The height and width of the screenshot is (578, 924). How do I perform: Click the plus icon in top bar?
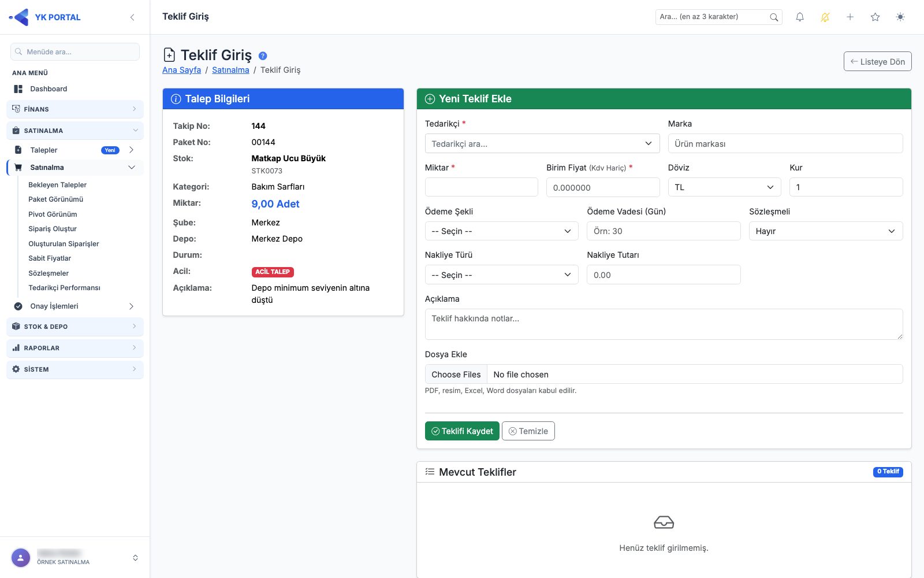850,17
